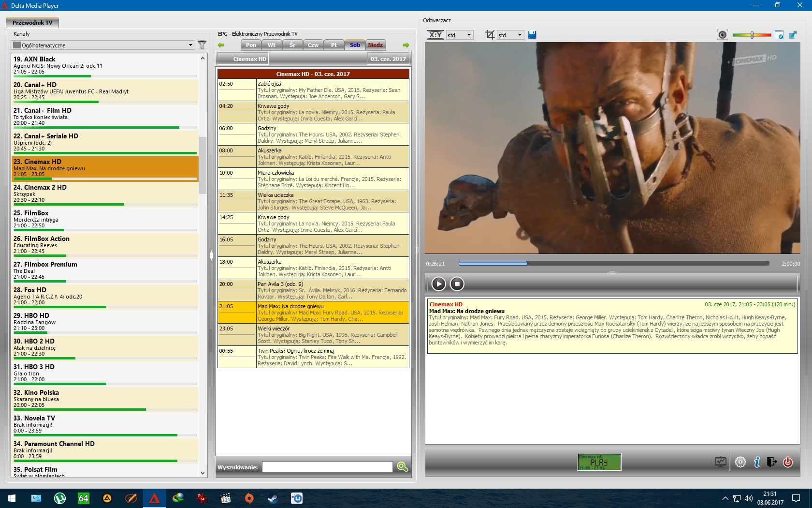
Task: Click the X:Y aspect ratio icon
Action: pos(435,35)
